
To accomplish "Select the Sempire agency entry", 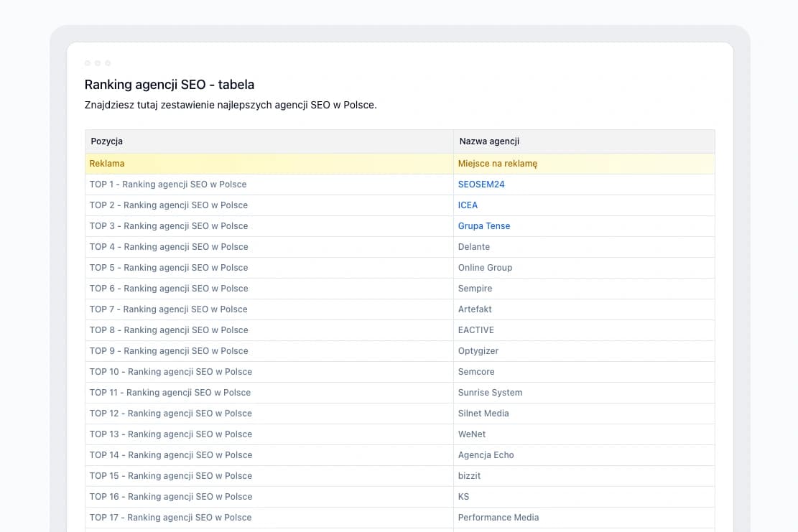I will tap(475, 289).
